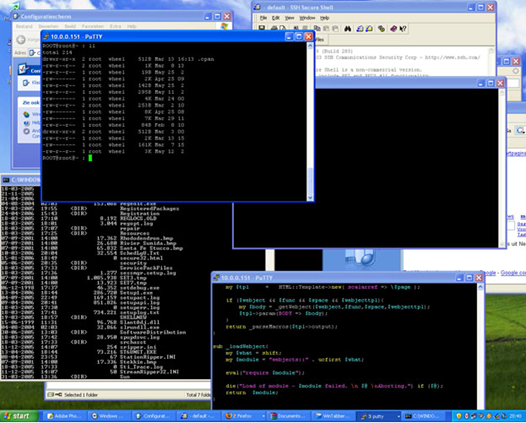Click the binoculars Find icon
Screen dimensions: 526x423
coord(348,29)
